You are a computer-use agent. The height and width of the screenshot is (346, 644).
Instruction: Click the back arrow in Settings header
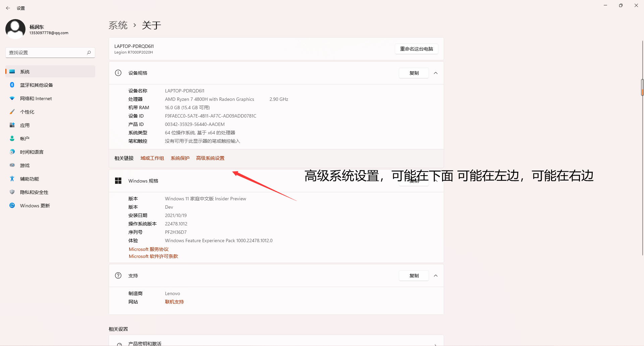click(8, 8)
